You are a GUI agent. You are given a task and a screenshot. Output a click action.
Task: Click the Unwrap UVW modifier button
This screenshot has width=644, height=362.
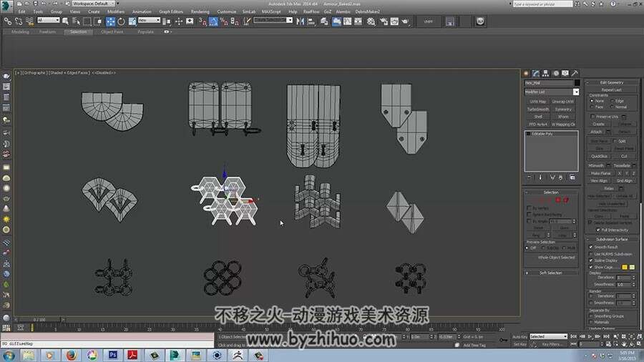pyautogui.click(x=563, y=102)
